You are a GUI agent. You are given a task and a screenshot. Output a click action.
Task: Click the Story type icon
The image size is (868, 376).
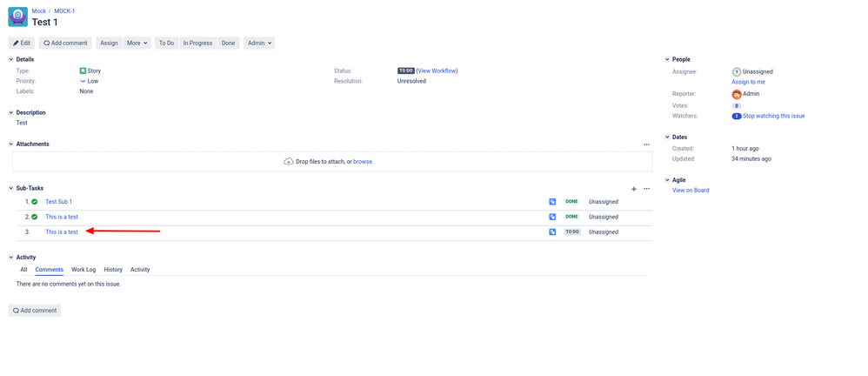[83, 70]
